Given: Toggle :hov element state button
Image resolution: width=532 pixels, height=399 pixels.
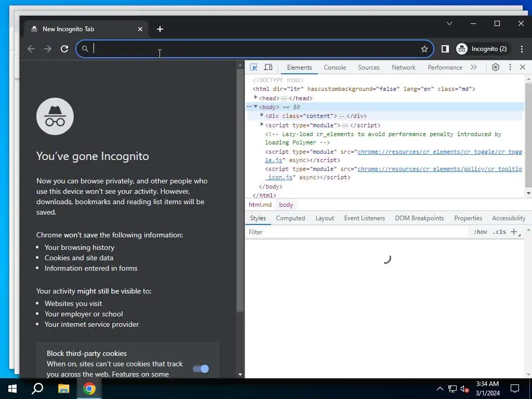Looking at the screenshot, I should pyautogui.click(x=480, y=232).
